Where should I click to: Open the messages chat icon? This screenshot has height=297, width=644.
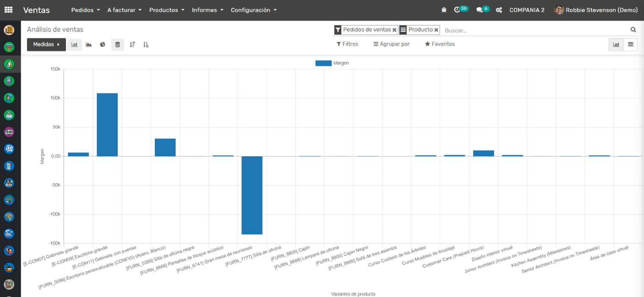point(479,10)
